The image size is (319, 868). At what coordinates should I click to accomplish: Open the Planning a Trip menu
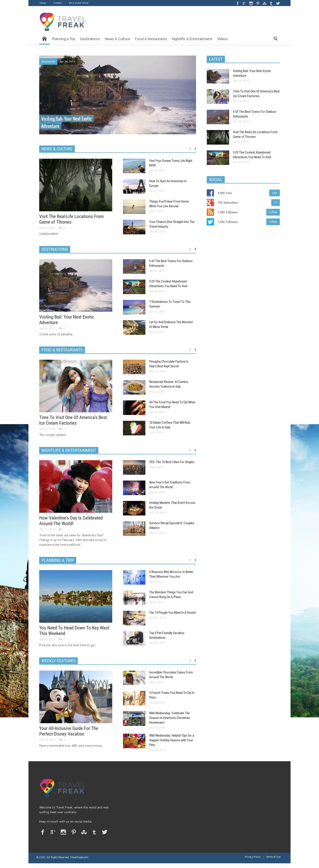tap(63, 39)
